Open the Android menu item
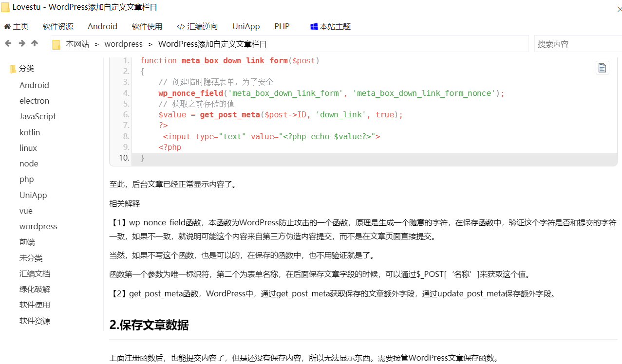 click(x=102, y=26)
